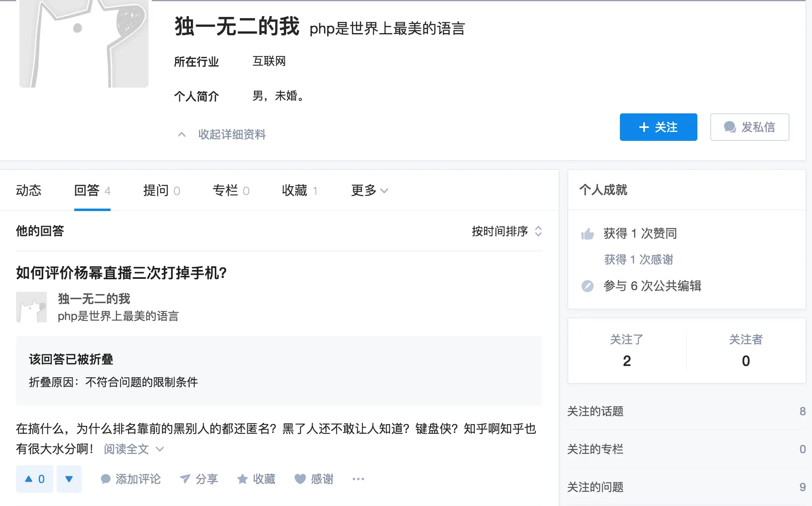Image resolution: width=812 pixels, height=506 pixels.
Task: Favorite the answer with the 收藏 star
Action: click(x=243, y=479)
